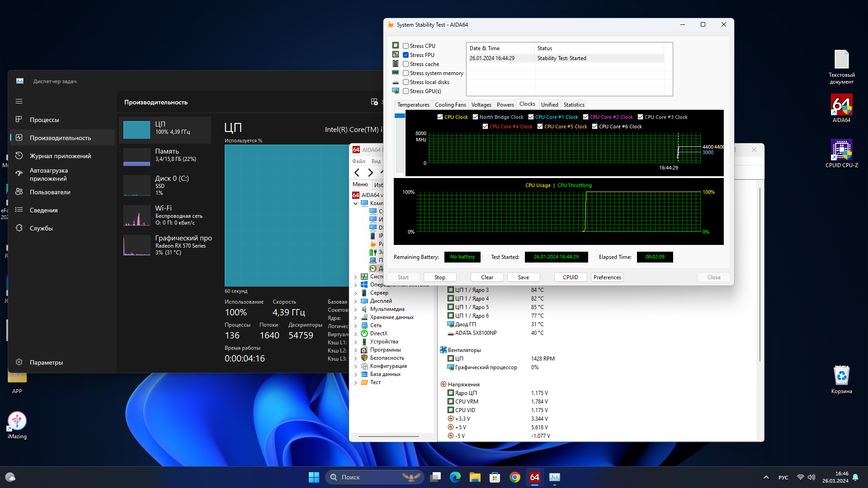The width and height of the screenshot is (868, 488).
Task: Click the AIDA64 back navigation arrow
Action: coord(357,173)
